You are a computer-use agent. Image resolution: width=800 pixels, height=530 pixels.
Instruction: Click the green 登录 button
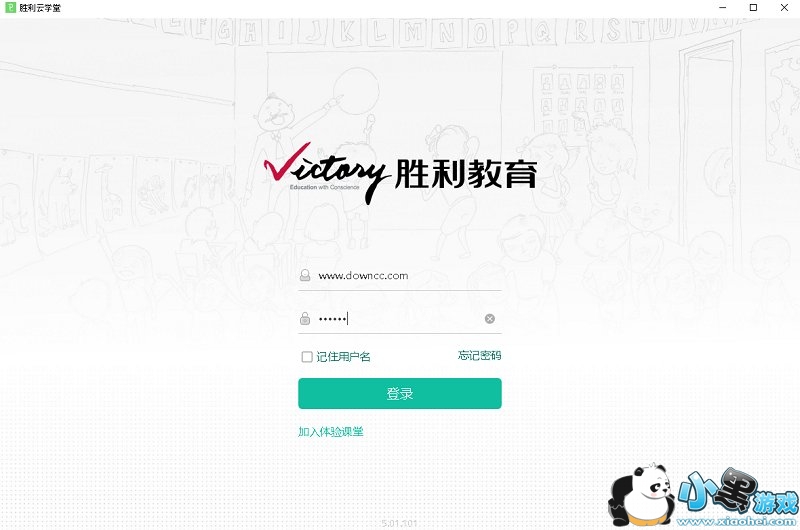[x=399, y=393]
